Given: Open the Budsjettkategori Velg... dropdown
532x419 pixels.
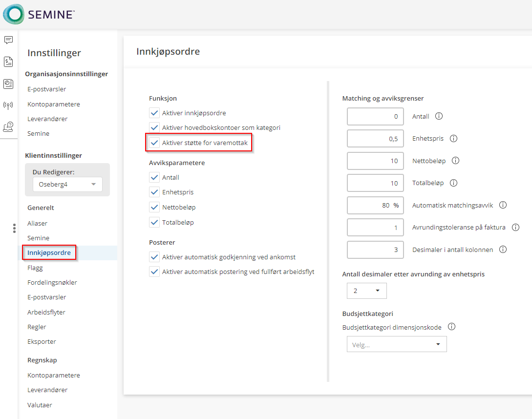Looking at the screenshot, I should 396,344.
